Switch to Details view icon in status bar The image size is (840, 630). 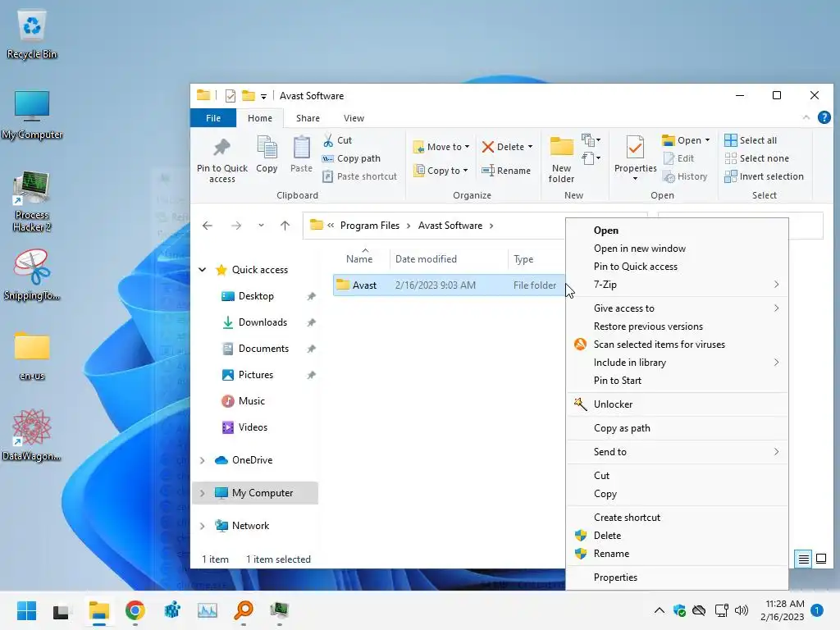pos(804,559)
